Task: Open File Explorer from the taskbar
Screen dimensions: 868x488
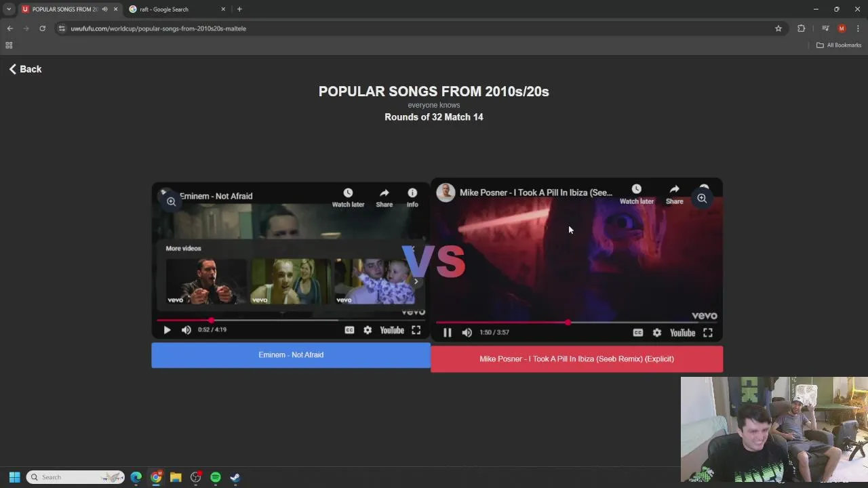Action: click(x=176, y=477)
